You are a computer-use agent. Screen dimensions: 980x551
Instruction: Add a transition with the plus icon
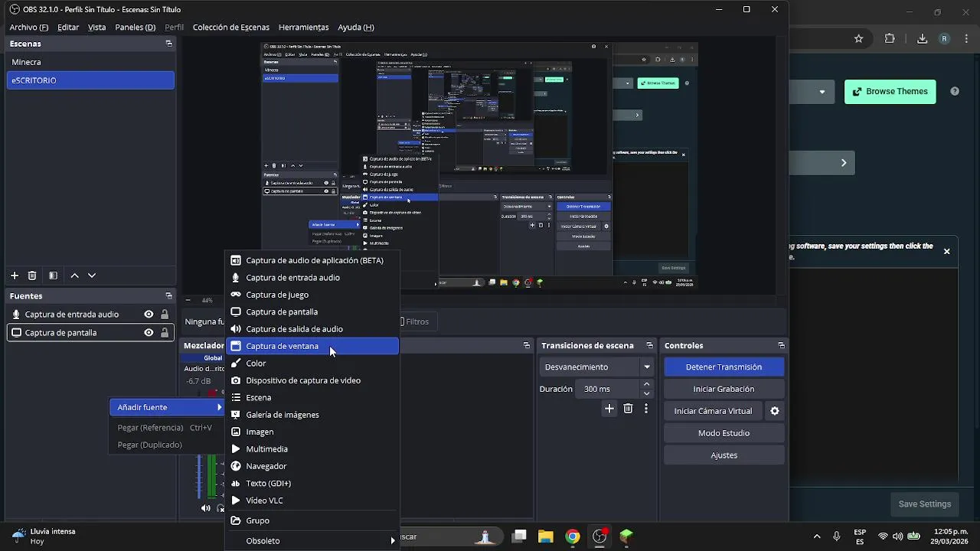pos(609,409)
